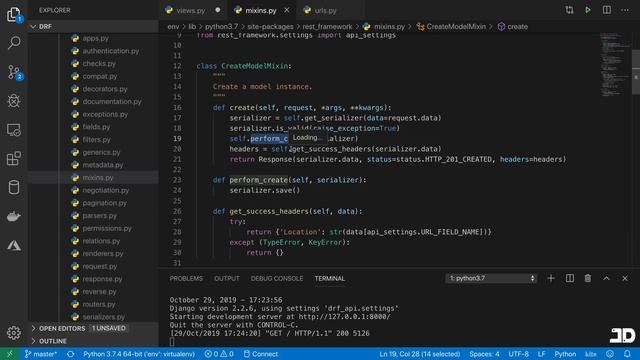
Task: Select the mixins.py editor tab
Action: pyautogui.click(x=261, y=11)
